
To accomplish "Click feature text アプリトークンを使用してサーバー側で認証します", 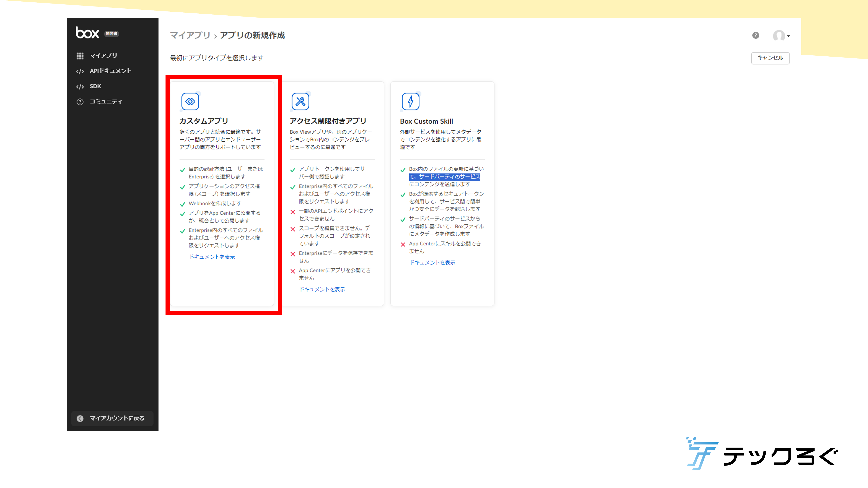I will pyautogui.click(x=334, y=173).
